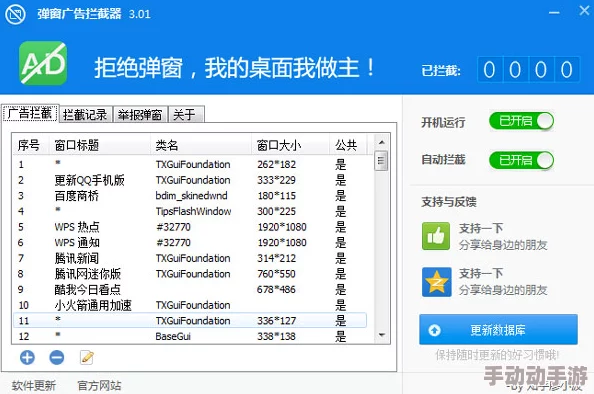Sort by the 类名 column header
The image size is (594, 394).
coord(201,145)
